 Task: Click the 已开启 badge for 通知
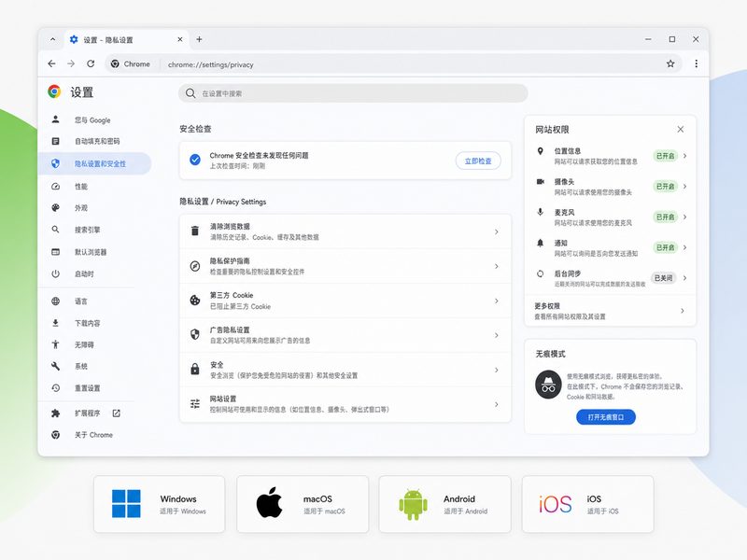(665, 247)
